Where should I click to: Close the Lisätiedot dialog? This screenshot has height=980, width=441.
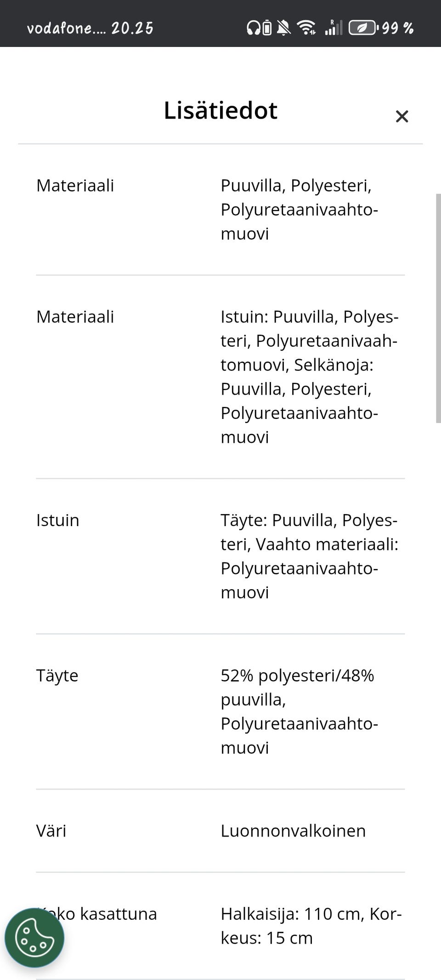pos(402,116)
